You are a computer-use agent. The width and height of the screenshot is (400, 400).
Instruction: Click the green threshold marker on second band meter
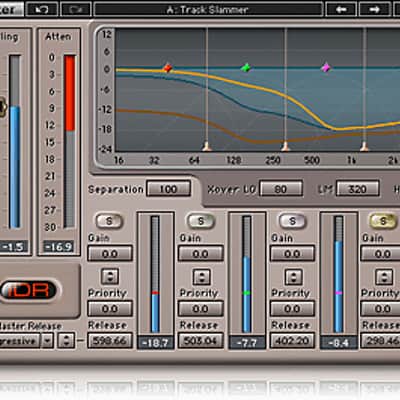pyautogui.click(x=247, y=293)
